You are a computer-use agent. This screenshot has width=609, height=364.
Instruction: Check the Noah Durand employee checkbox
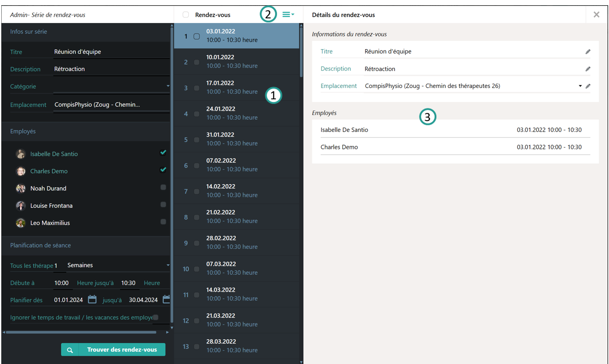pos(163,188)
